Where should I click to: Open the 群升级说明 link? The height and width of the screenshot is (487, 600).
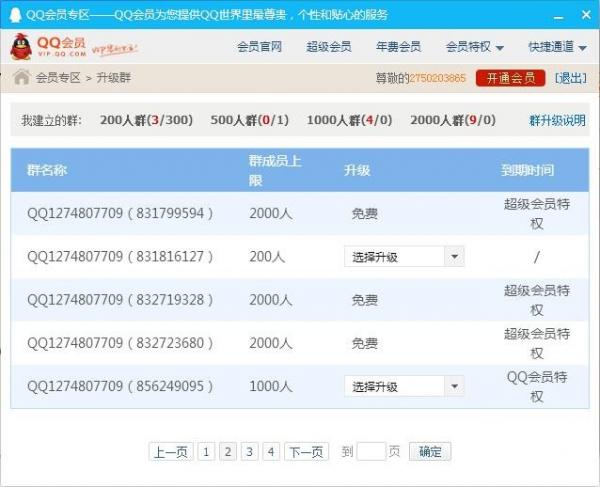coord(557,121)
